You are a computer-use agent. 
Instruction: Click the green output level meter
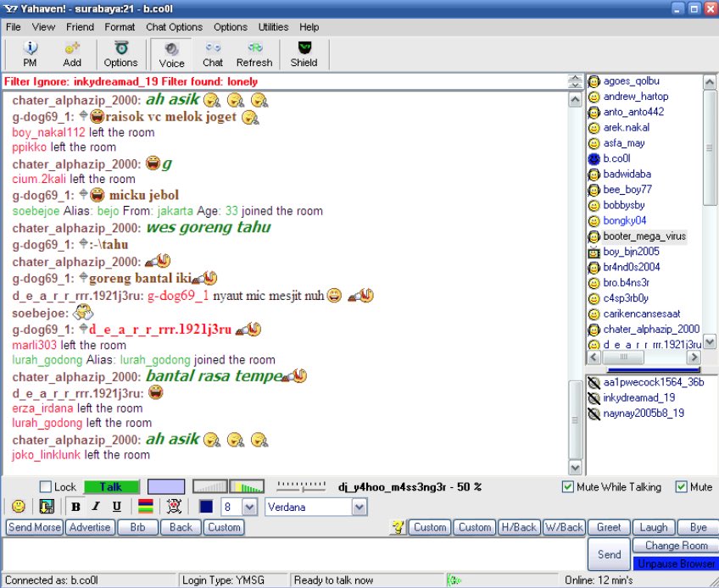click(247, 486)
